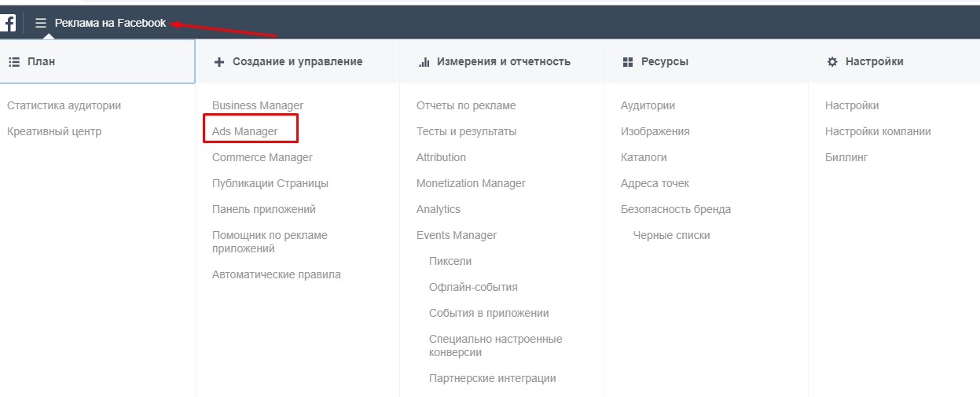Open the hamburger menu icon

point(41,24)
